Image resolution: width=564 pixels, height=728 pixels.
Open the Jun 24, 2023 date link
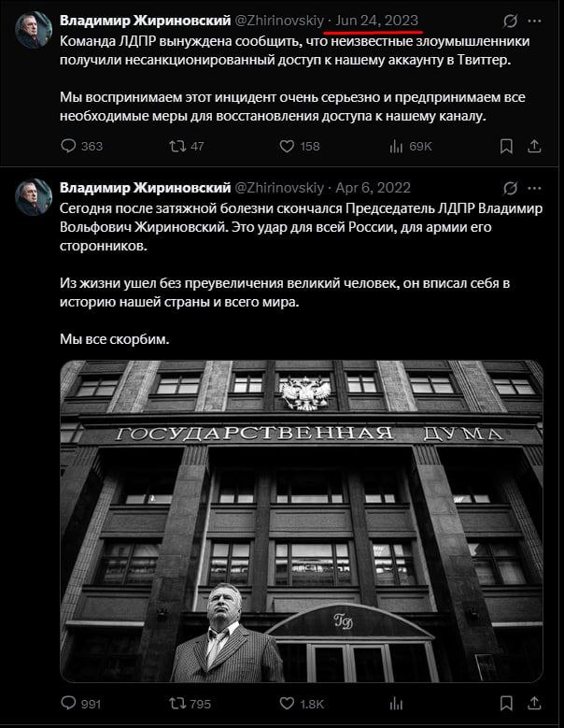tap(376, 21)
